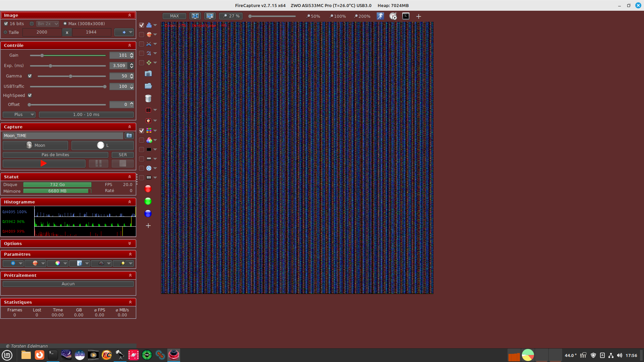
Task: Click the trash bin icon
Action: click(x=148, y=98)
